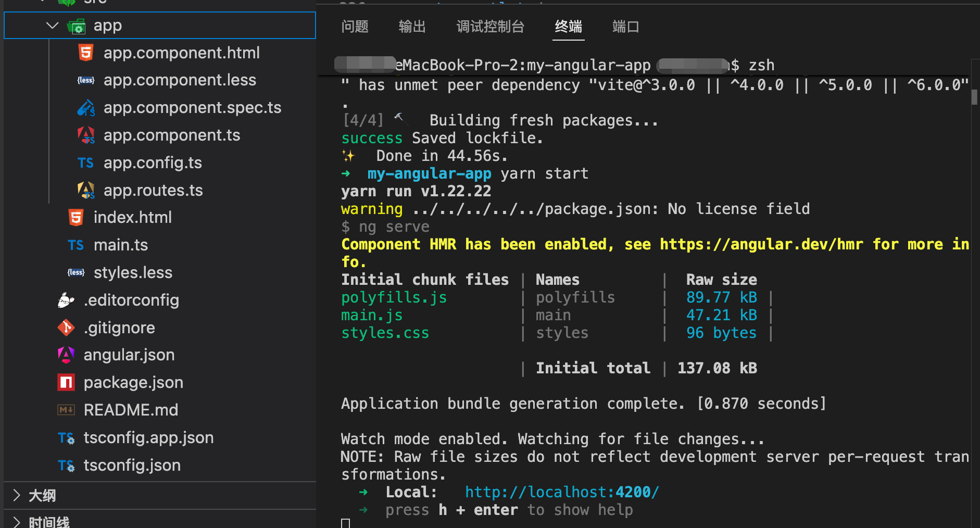Click the less icon of app.component.less
Screen dimensions: 980x528
coord(86,80)
